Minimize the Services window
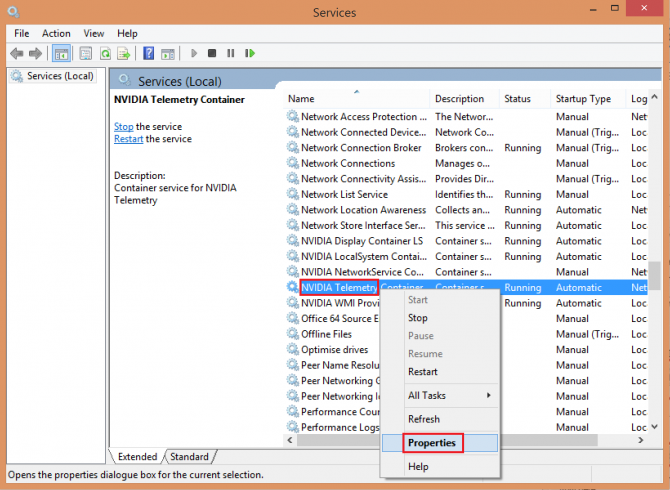 (593, 9)
